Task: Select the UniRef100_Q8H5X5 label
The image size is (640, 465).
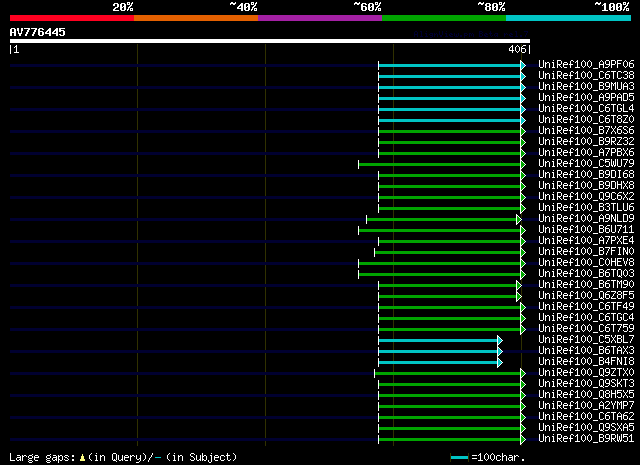Action: point(586,395)
